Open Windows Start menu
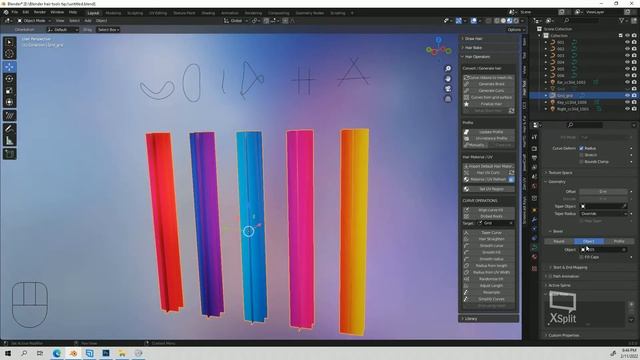This screenshot has width=640, height=360. pos(8,353)
